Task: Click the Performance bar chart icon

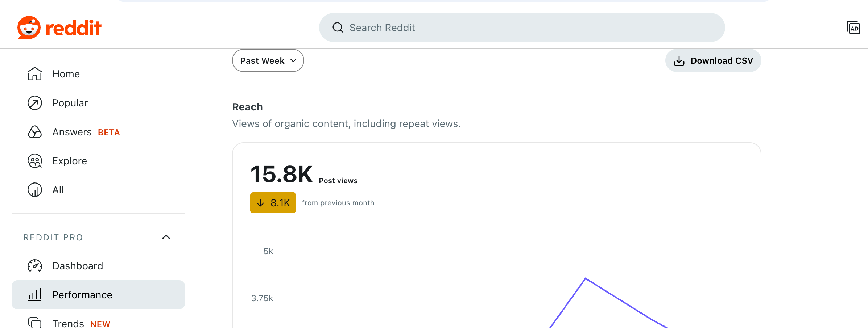Action: click(35, 295)
